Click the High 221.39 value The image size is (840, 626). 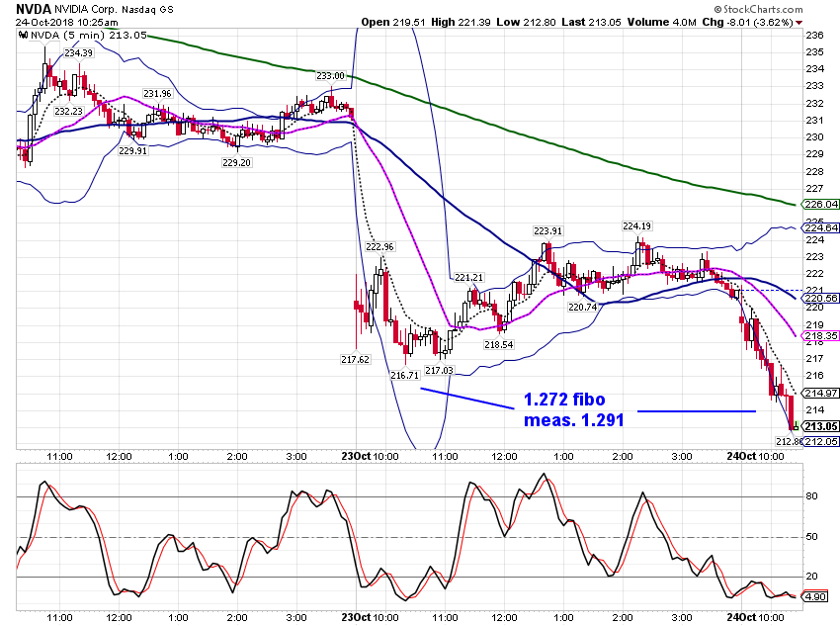(x=461, y=22)
